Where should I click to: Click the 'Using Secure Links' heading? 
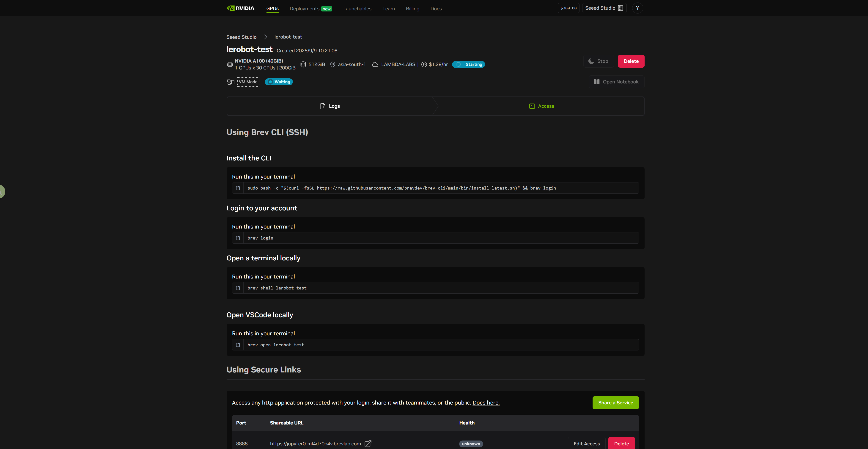coord(264,370)
